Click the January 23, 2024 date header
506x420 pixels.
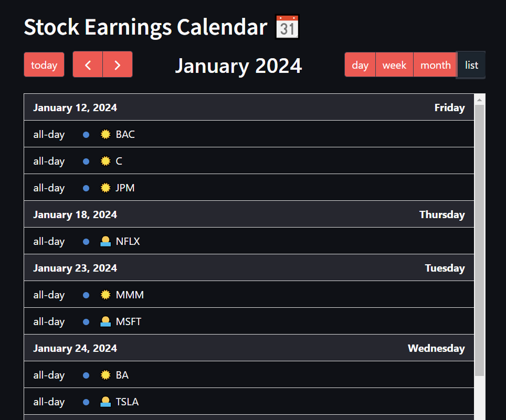75,268
